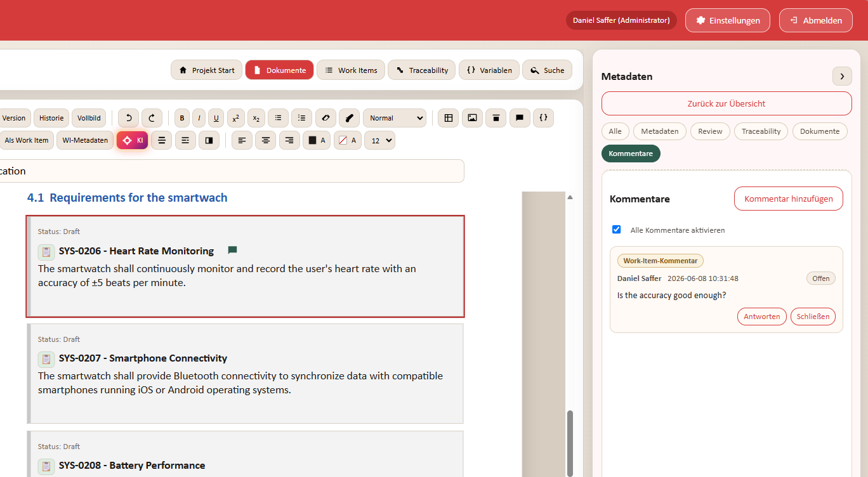Click the green comment flag on SYS-0206

(232, 250)
